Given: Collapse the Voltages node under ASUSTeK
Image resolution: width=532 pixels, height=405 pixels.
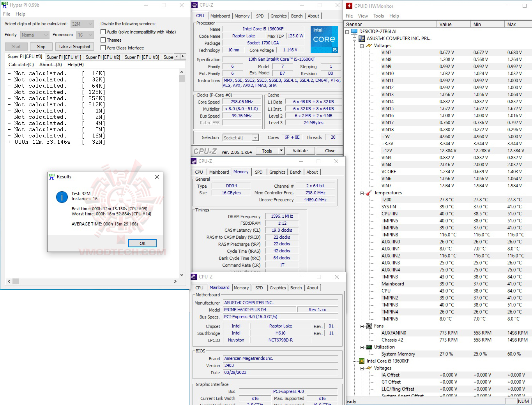Looking at the screenshot, I should [x=362, y=46].
